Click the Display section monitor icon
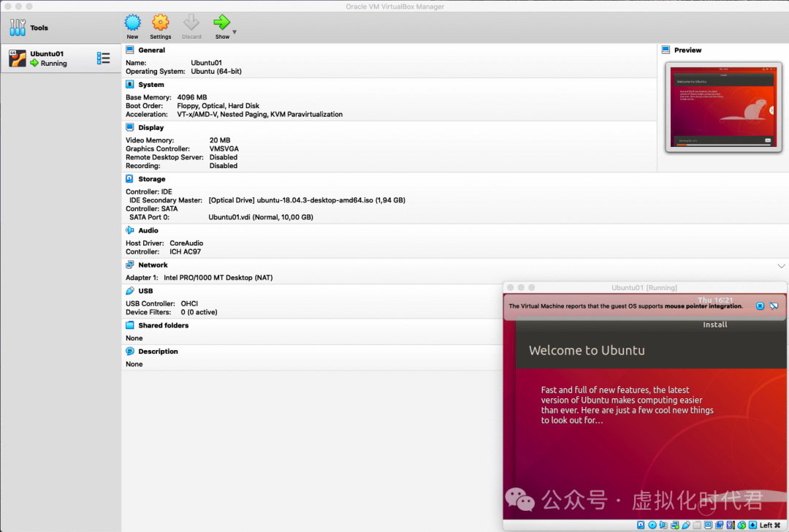789x532 pixels. coord(130,127)
